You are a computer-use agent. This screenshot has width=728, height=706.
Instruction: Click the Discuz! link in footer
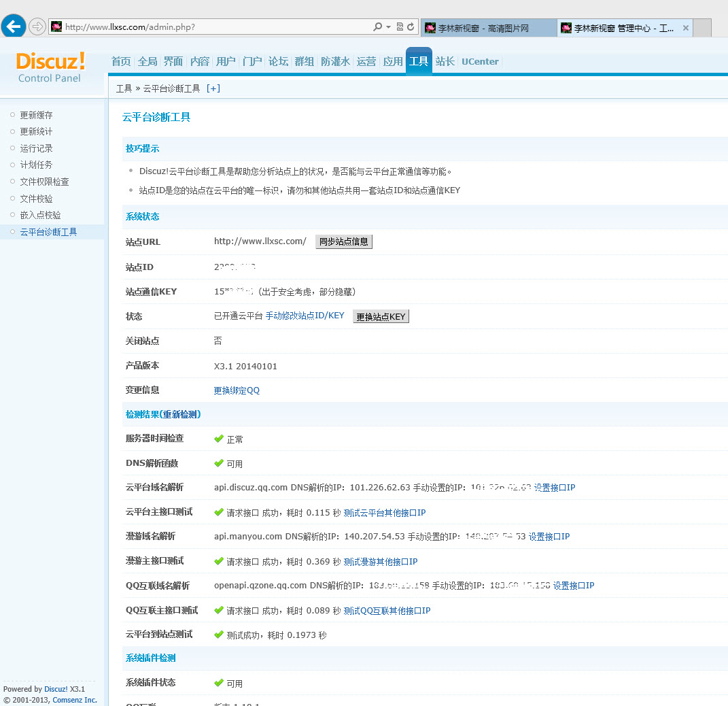tap(56, 689)
